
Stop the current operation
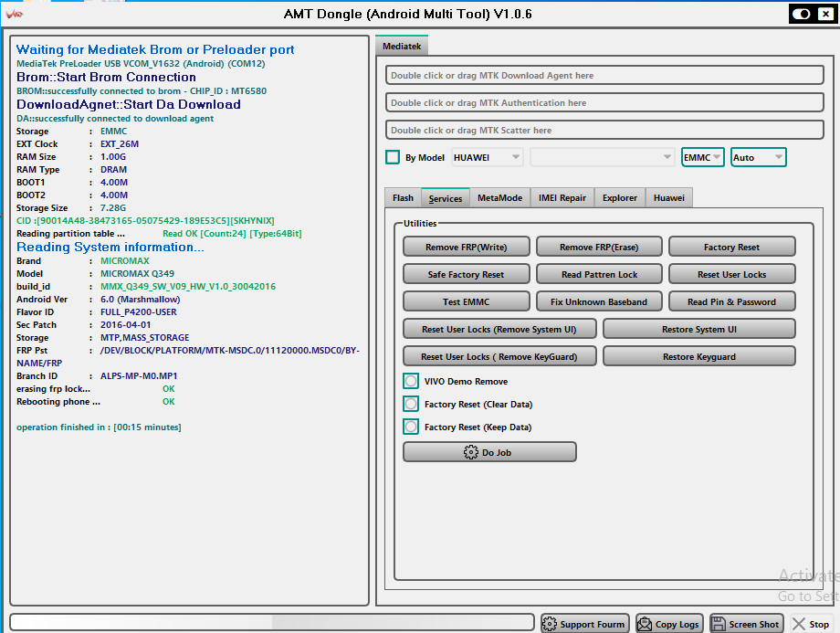[812, 624]
